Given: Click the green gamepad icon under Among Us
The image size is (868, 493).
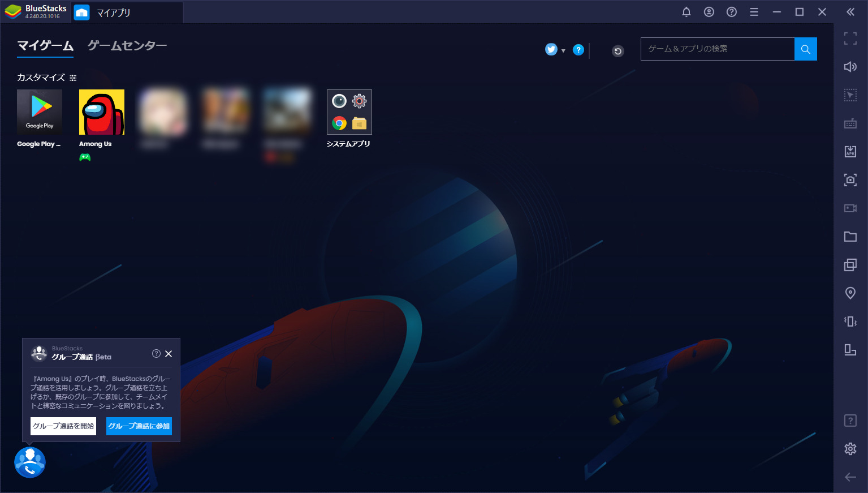Looking at the screenshot, I should [x=85, y=157].
